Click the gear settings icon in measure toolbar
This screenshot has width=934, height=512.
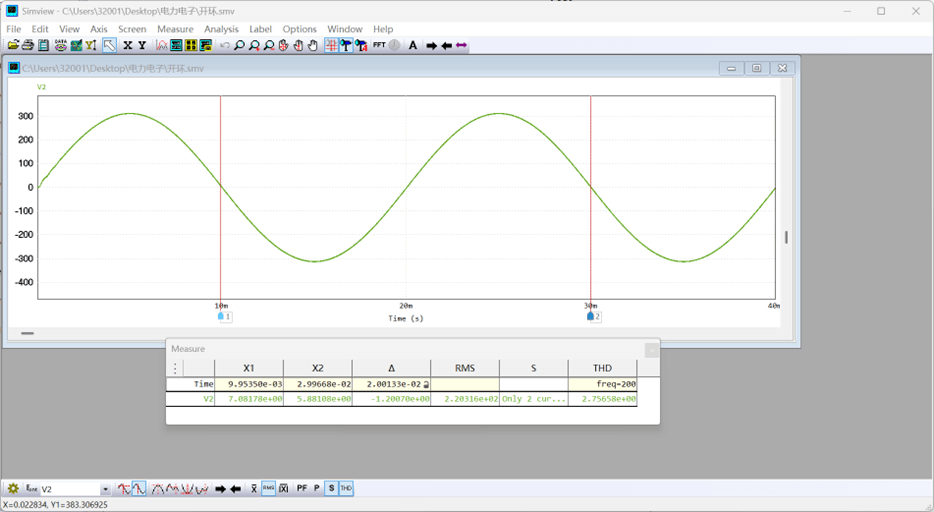click(x=13, y=489)
